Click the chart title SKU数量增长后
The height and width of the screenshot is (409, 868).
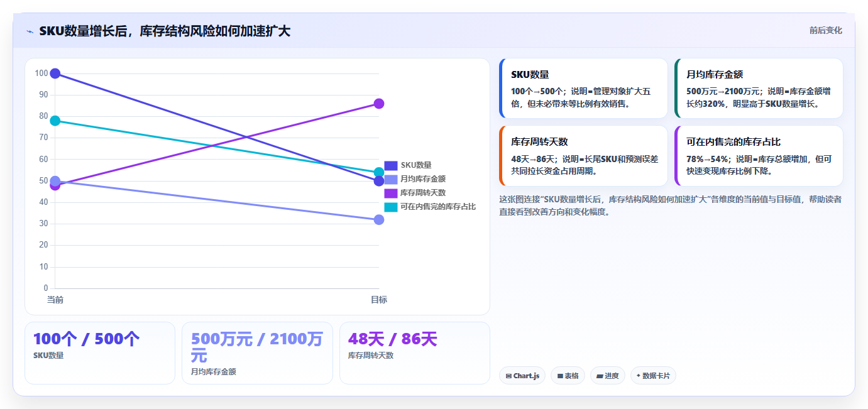[x=165, y=31]
